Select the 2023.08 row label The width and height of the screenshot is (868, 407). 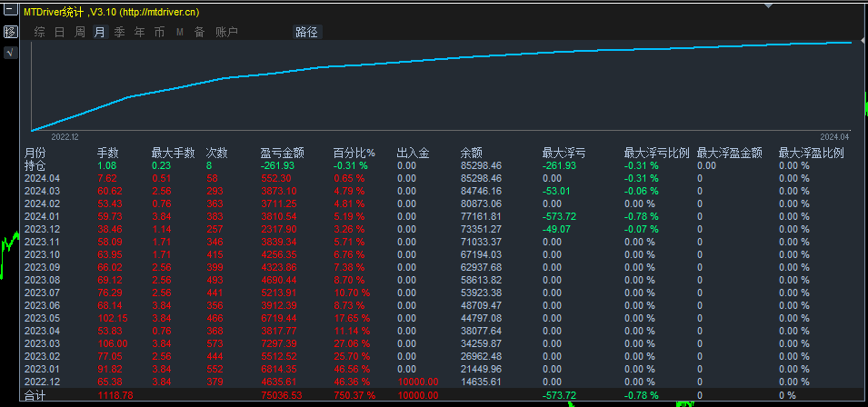(x=40, y=280)
